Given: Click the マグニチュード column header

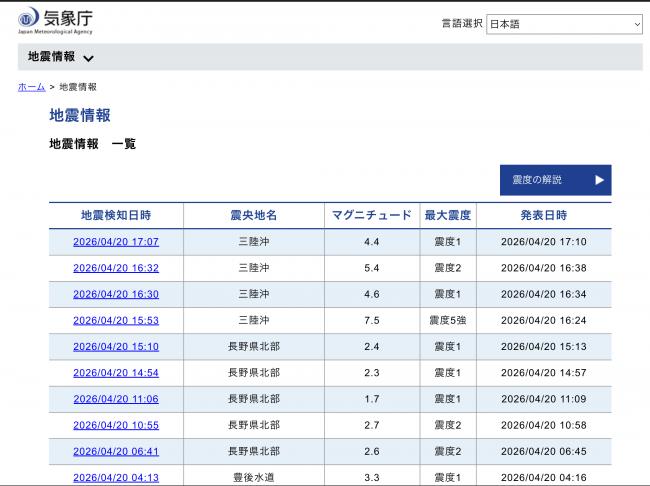Looking at the screenshot, I should pyautogui.click(x=371, y=215).
